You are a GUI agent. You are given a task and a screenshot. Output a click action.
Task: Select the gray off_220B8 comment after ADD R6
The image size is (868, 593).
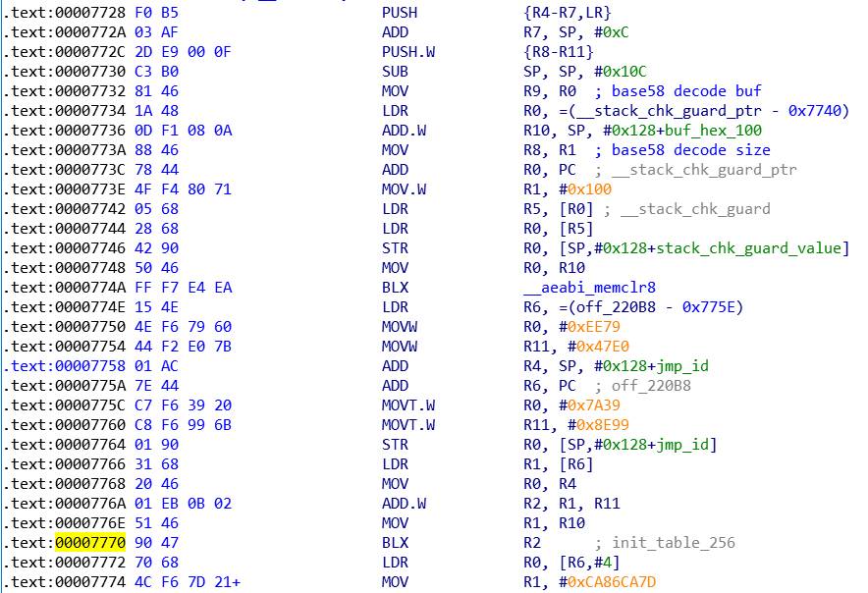click(651, 386)
